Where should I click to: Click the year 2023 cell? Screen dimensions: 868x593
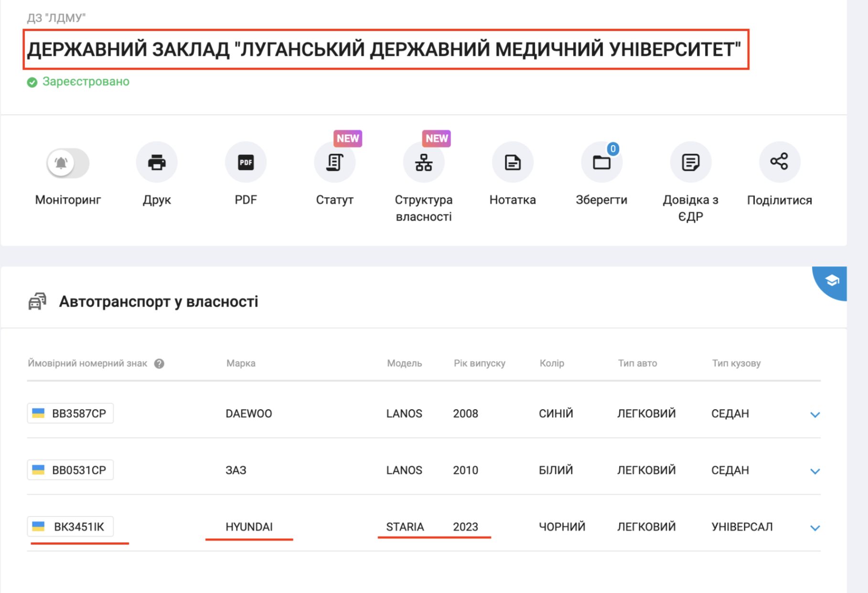pyautogui.click(x=466, y=527)
